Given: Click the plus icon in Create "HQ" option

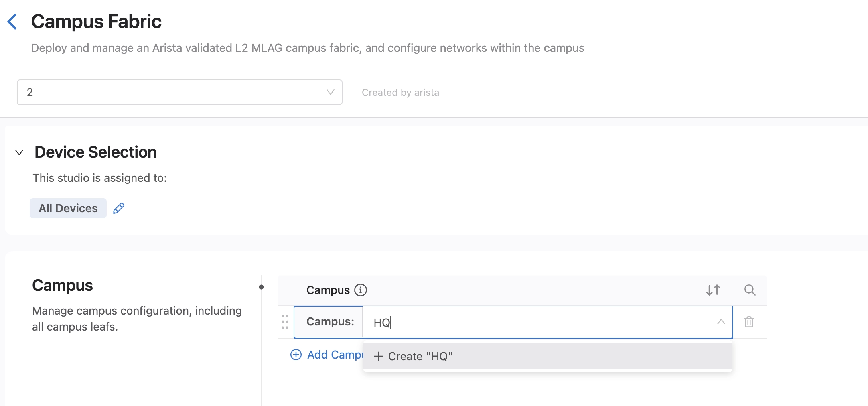Looking at the screenshot, I should 378,356.
